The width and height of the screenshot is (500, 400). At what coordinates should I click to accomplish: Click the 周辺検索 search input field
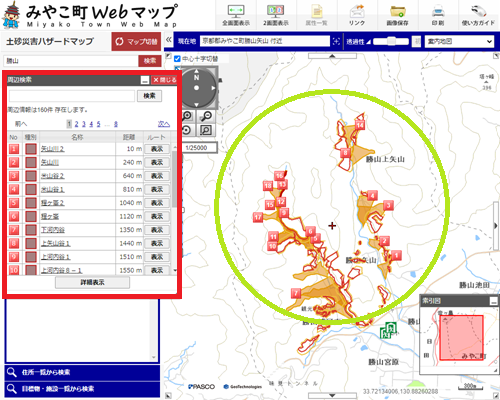(72, 96)
